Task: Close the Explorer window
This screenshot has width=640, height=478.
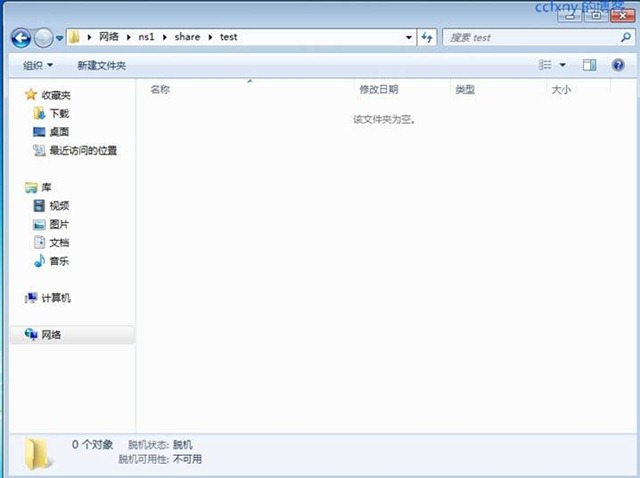Action: click(x=622, y=16)
